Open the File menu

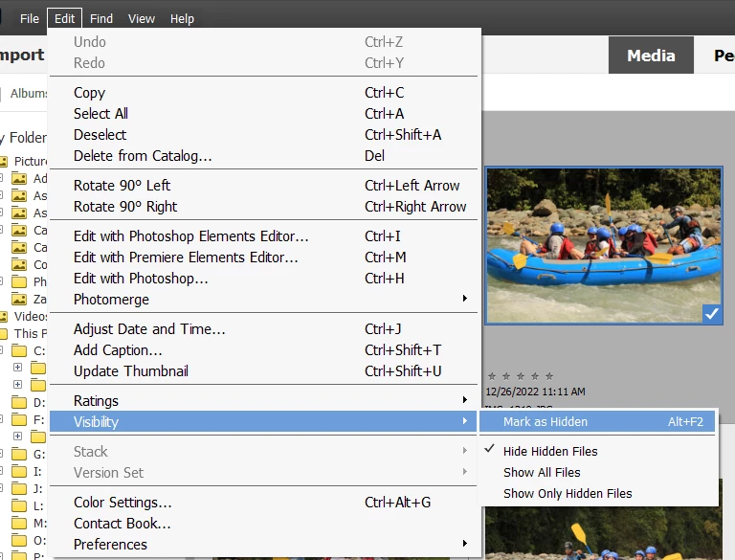pyautogui.click(x=29, y=19)
